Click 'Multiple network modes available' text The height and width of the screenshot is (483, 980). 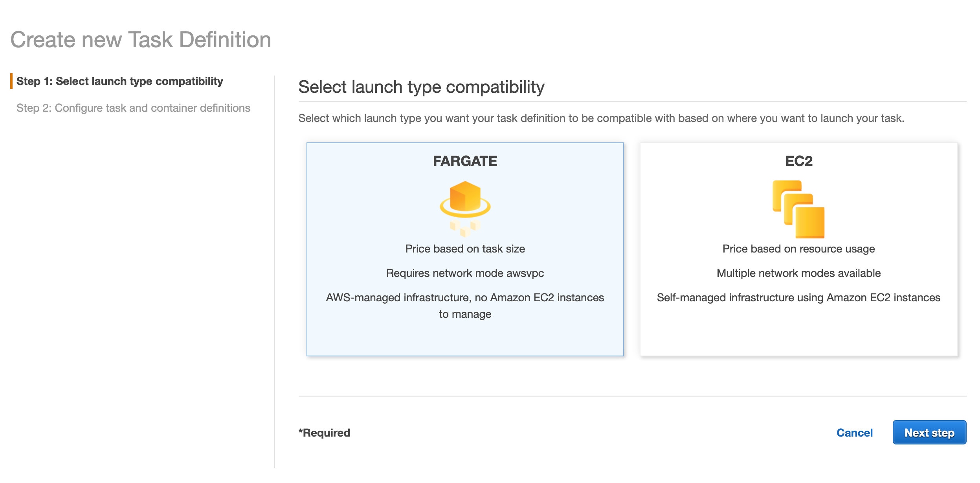coord(798,273)
